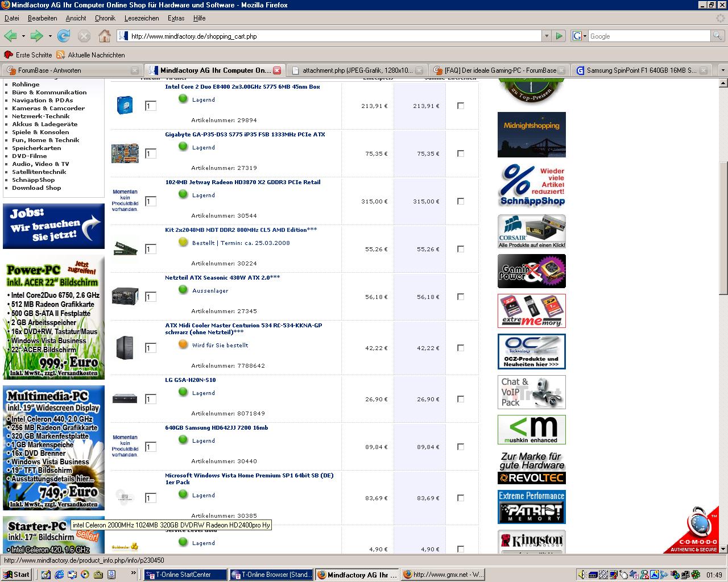The image size is (728, 582).
Task: Open the list all tabs dropdown
Action: click(x=722, y=70)
